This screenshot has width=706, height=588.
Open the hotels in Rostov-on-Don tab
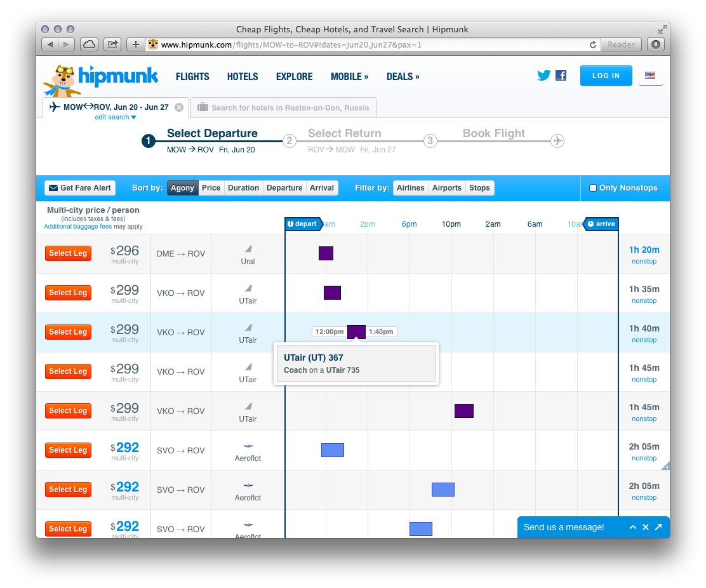(283, 108)
